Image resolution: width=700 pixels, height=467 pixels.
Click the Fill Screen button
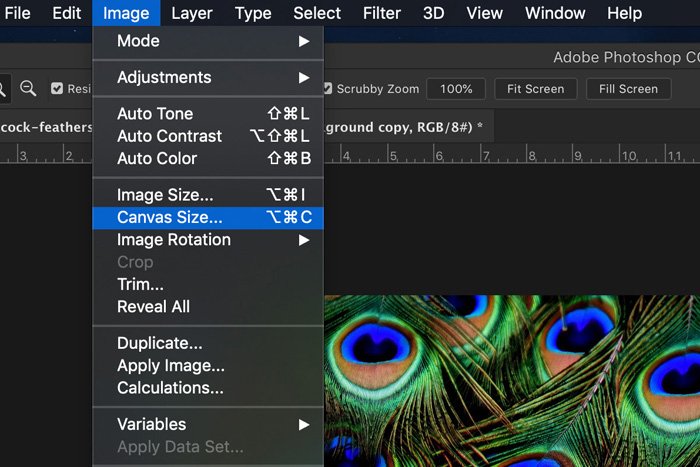point(628,89)
